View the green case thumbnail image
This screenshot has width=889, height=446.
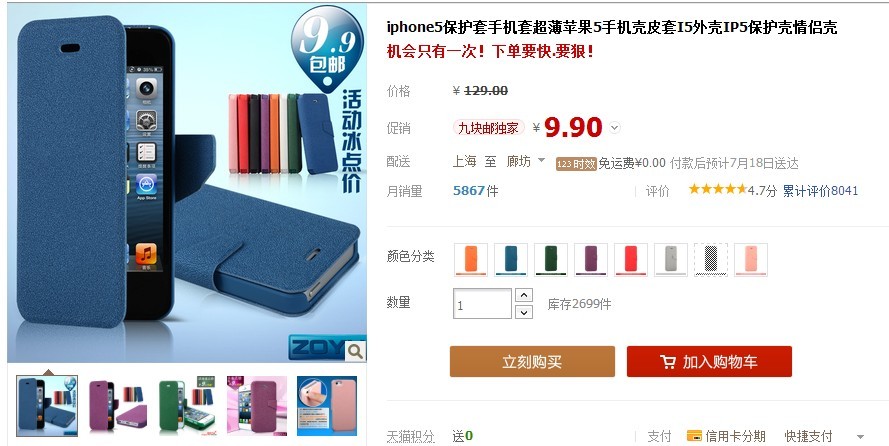pyautogui.click(x=187, y=406)
